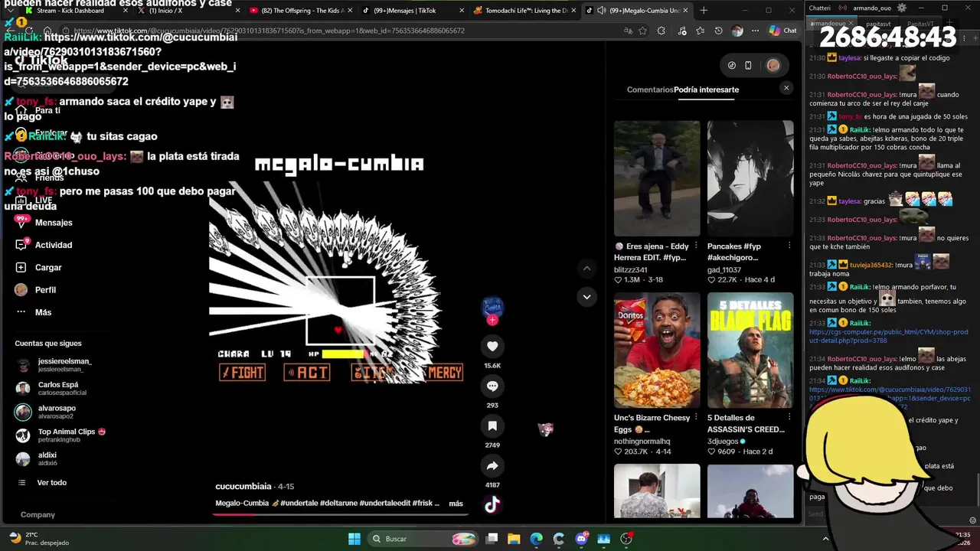The image size is (980, 551).
Task: Seek within the video progress bar
Action: click(340, 514)
